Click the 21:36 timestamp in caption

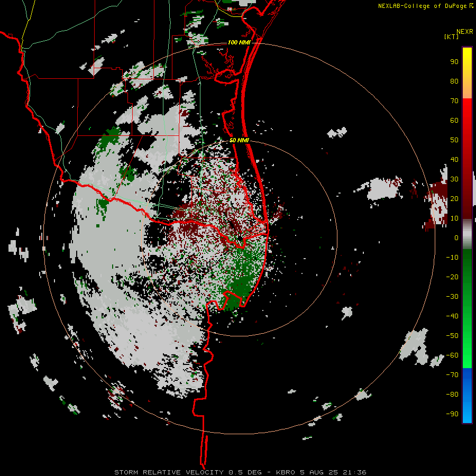pos(354,472)
